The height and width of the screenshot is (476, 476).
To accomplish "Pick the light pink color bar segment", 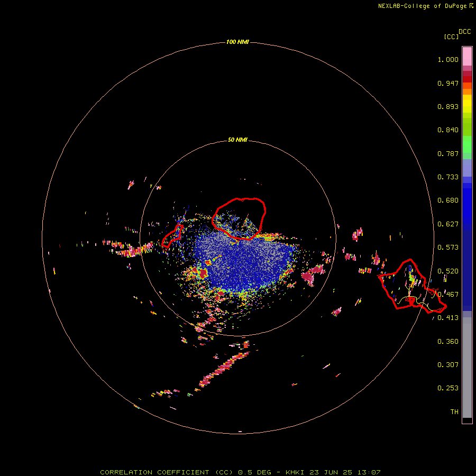I will [x=467, y=56].
